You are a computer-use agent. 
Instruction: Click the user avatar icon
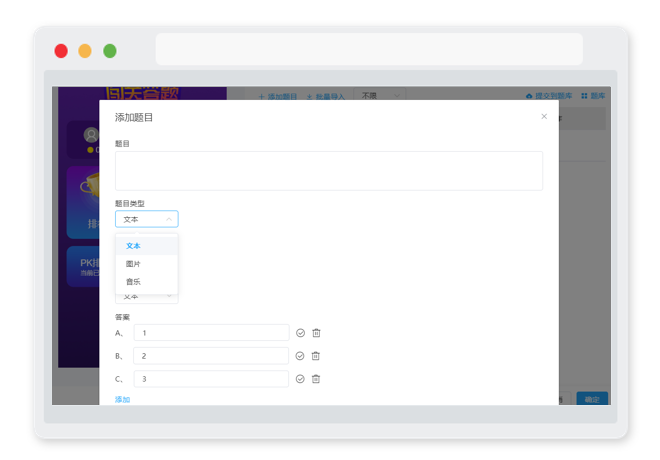(x=91, y=135)
